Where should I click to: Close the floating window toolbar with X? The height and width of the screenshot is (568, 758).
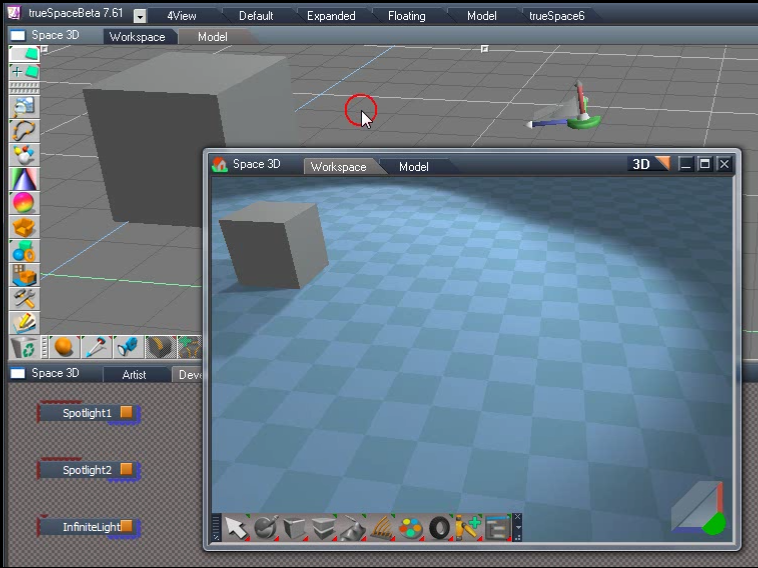tap(517, 517)
